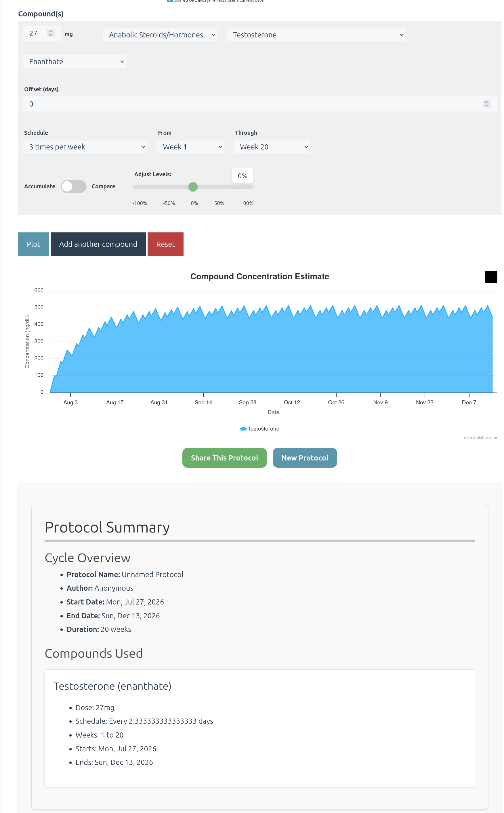Screen dimensions: 504x813
Task: Click into the Offset days input field
Action: click(x=252, y=104)
